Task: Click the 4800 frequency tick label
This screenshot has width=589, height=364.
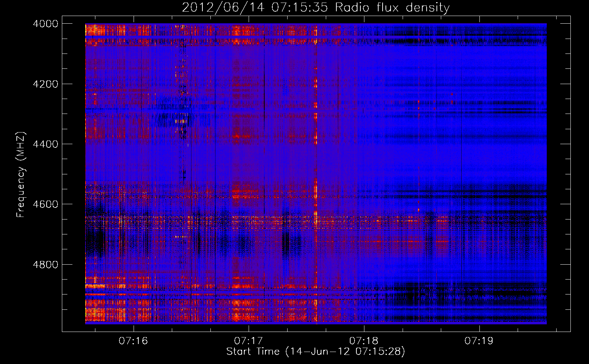Action: (46, 265)
